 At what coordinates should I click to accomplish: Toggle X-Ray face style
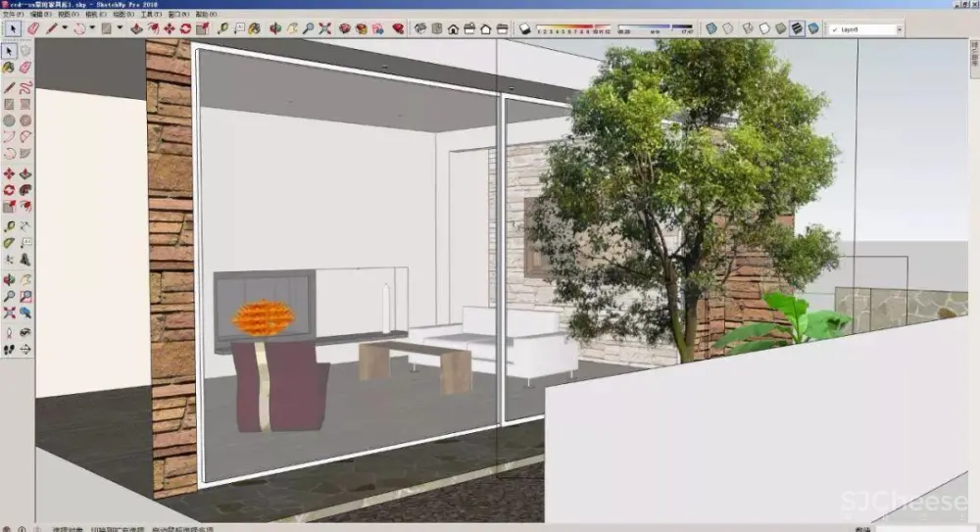[710, 28]
